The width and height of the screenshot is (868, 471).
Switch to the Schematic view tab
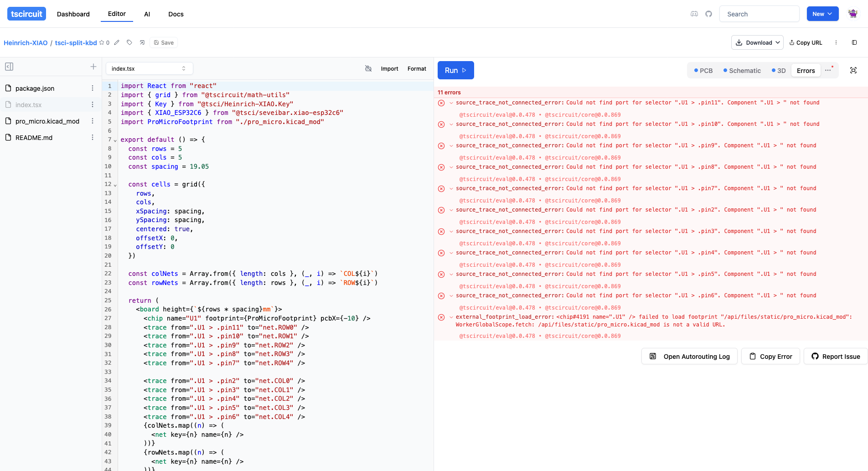742,71
